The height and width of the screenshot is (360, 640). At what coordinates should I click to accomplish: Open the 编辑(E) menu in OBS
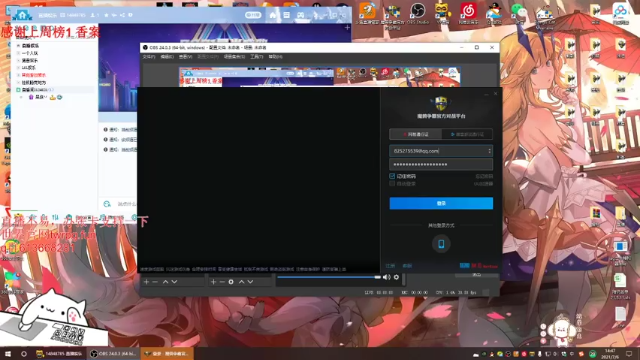(167, 57)
